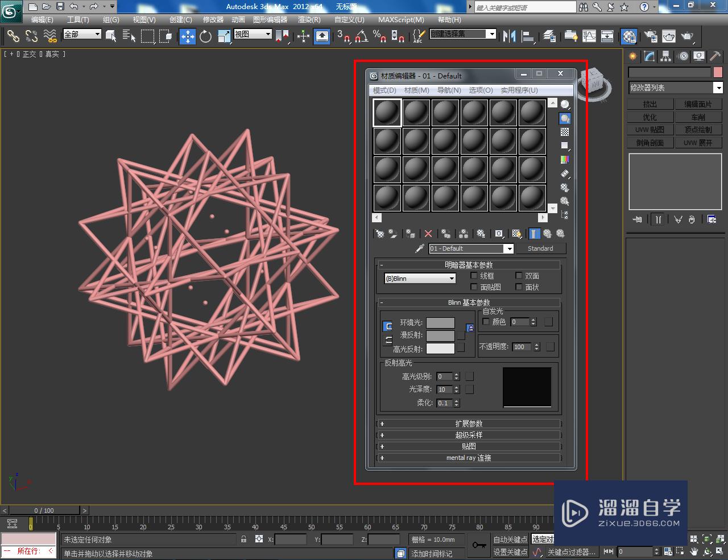Image resolution: width=728 pixels, height=560 pixels.
Task: Click the Unlink Selection tool
Action: 32,36
